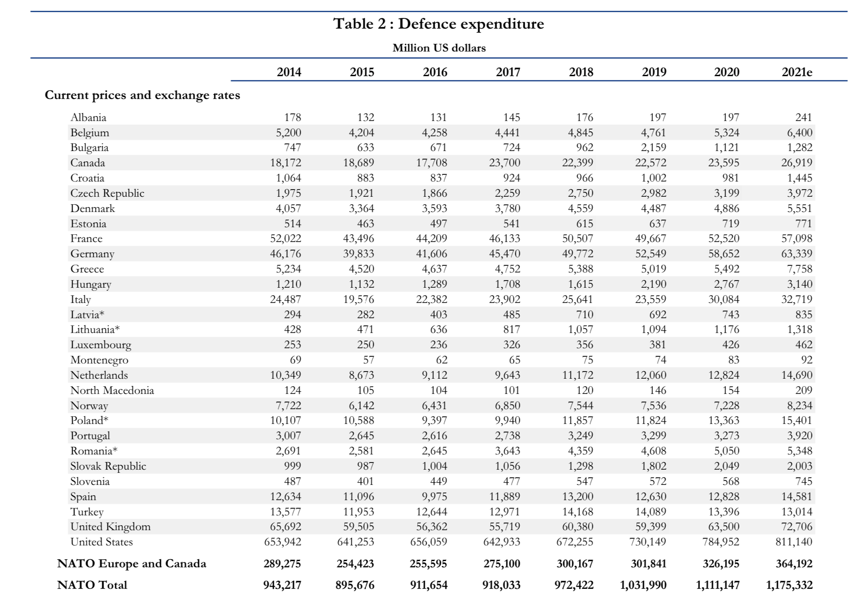The image size is (868, 605).
Task: Click Poland 2018 value 11,857
Action: (578, 420)
